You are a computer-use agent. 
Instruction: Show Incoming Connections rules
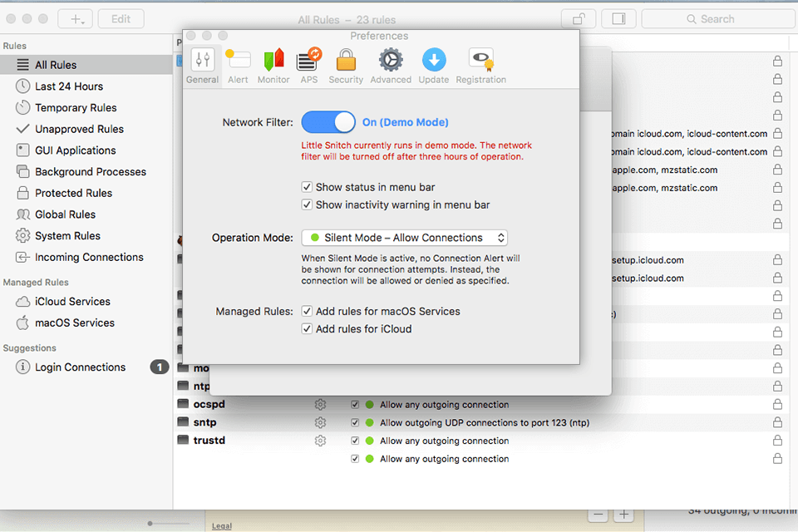pos(86,258)
